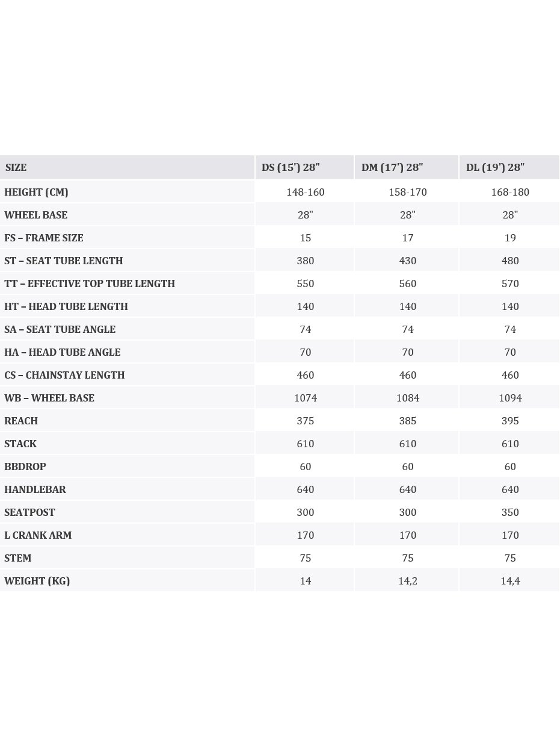Click the TT – EFFECTIVE TOP TUBE LENGTH label
Viewport: 560px width, 747px height.
[90, 284]
